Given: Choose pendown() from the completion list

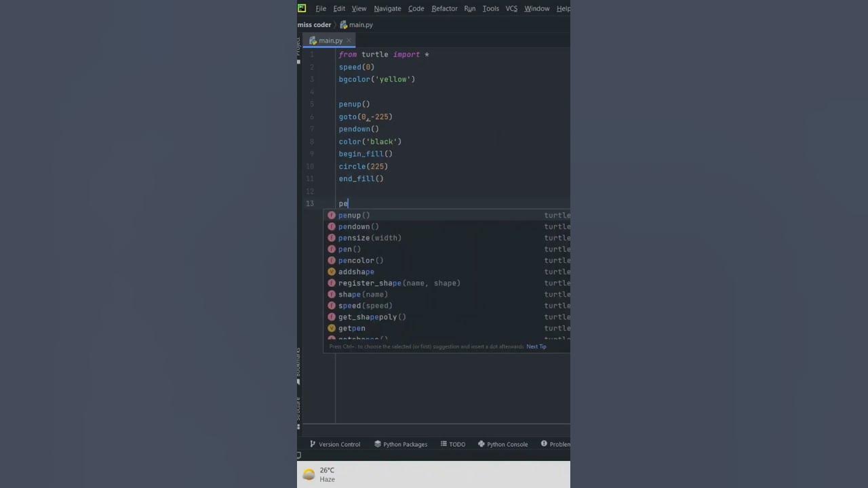Looking at the screenshot, I should [x=448, y=226].
